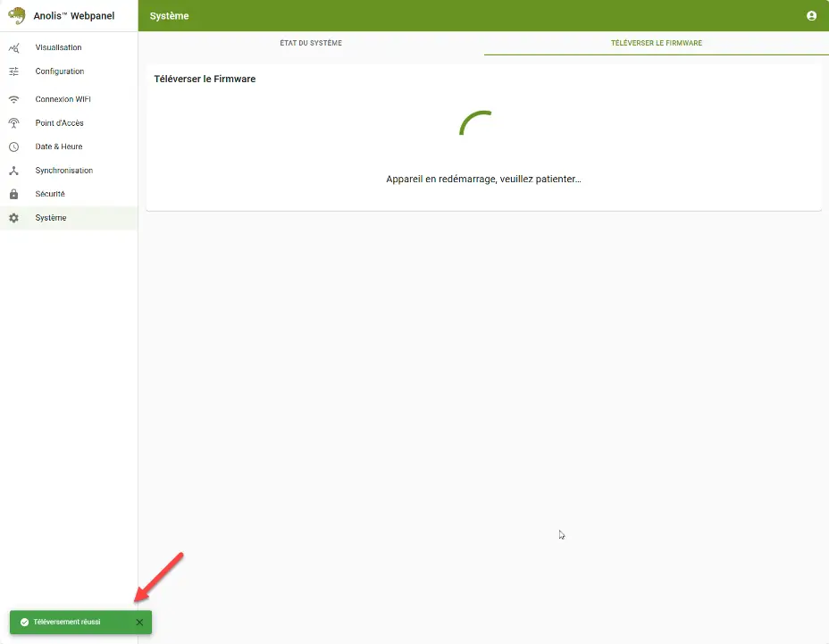Click the Système gear icon
The height and width of the screenshot is (644, 829).
coord(13,218)
